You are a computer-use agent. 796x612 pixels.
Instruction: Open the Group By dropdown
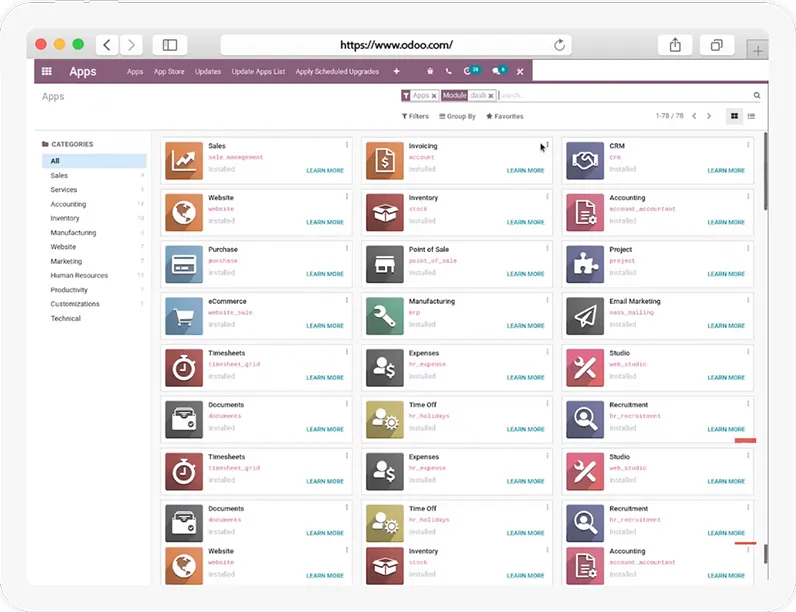[457, 116]
